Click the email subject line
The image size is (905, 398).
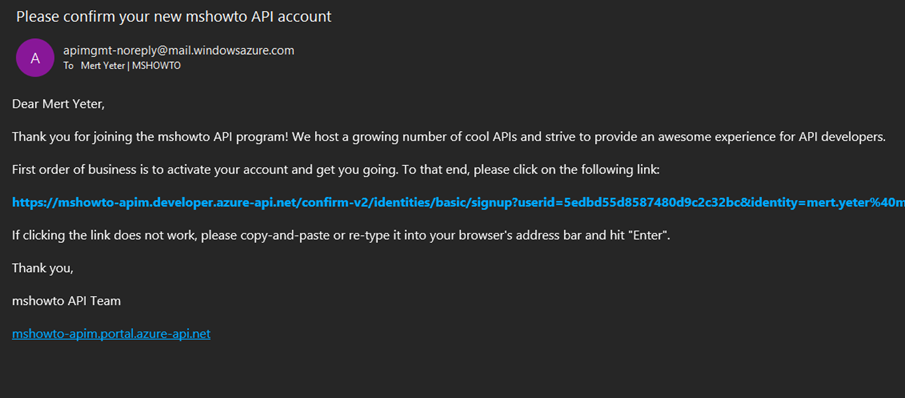tap(174, 16)
